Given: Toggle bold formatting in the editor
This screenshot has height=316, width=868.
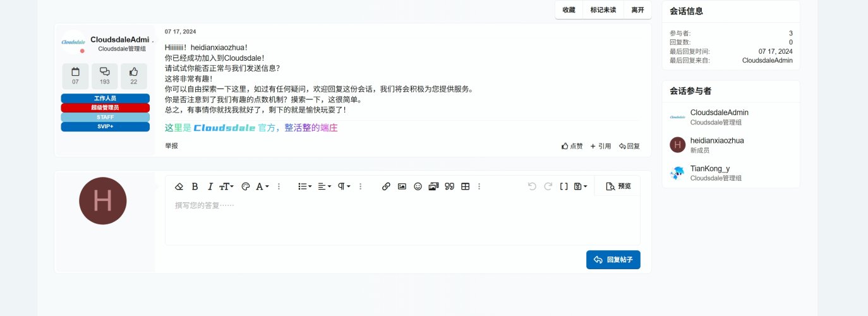Looking at the screenshot, I should point(195,186).
